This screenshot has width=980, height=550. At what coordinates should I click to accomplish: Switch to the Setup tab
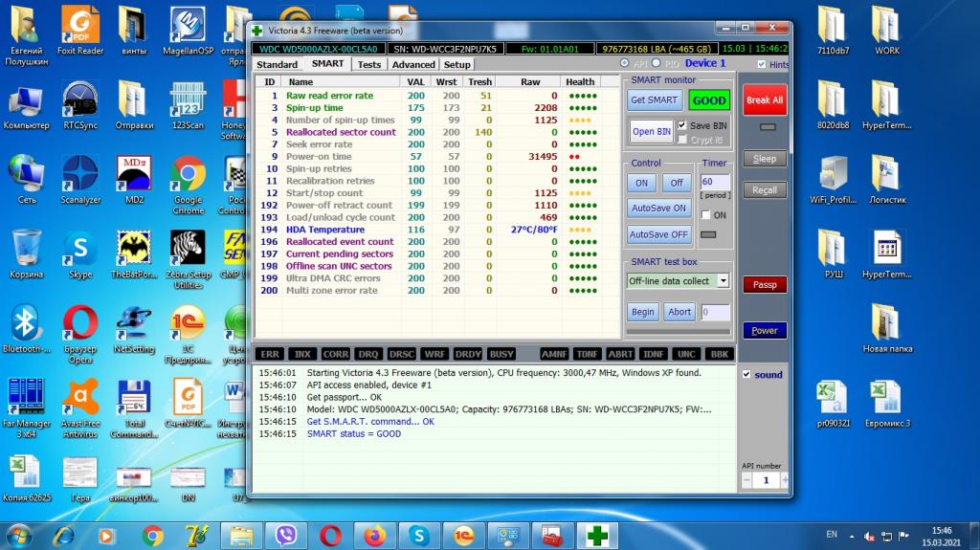click(457, 64)
